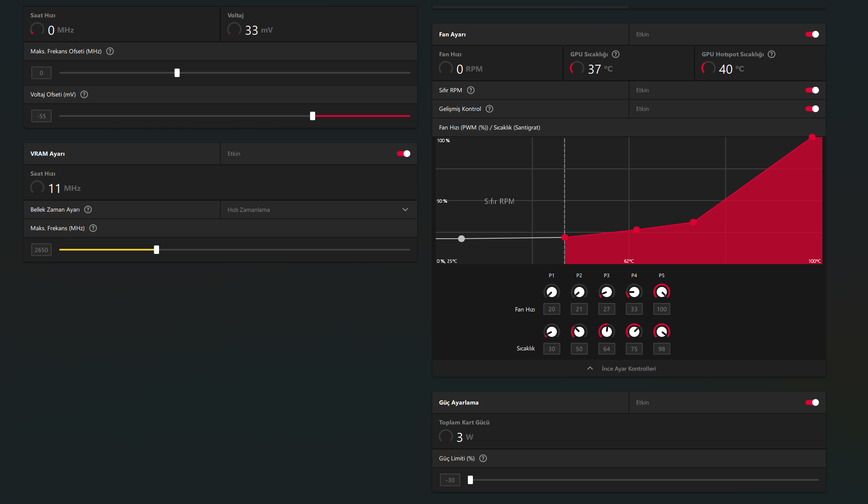This screenshot has width=868, height=504.
Task: Click the P3 point on fan curve
Action: click(x=637, y=230)
